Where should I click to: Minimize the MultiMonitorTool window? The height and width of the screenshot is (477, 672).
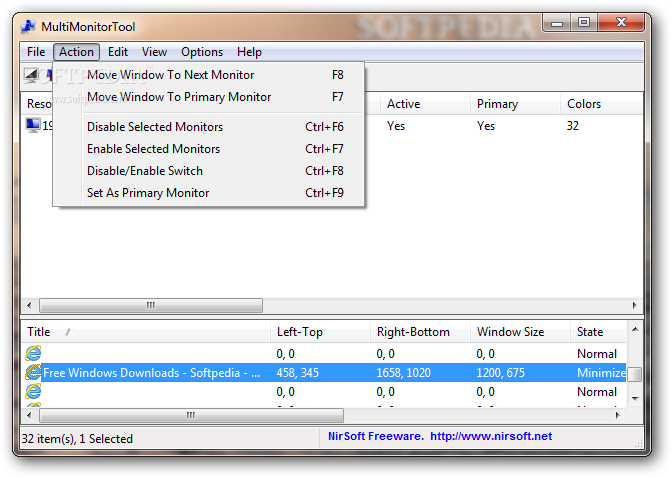(x=557, y=24)
